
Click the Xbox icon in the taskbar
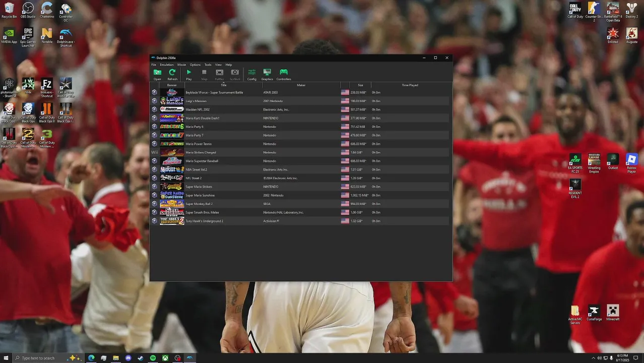tap(165, 358)
